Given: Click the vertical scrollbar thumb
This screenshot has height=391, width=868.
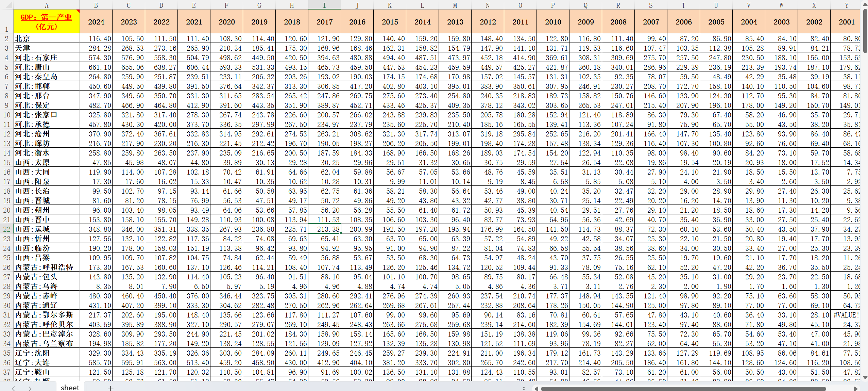Looking at the screenshot, I should click(x=865, y=31).
